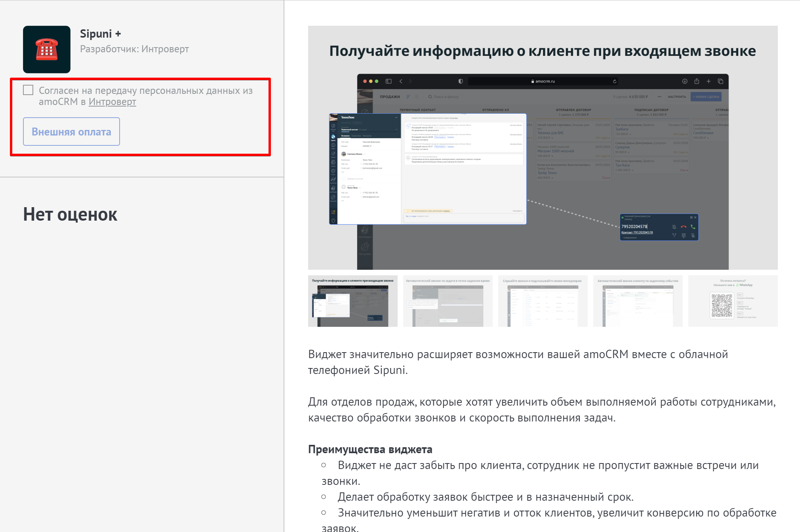
Task: Click the paragraph starting Для отделов продаж
Action: 542,410
